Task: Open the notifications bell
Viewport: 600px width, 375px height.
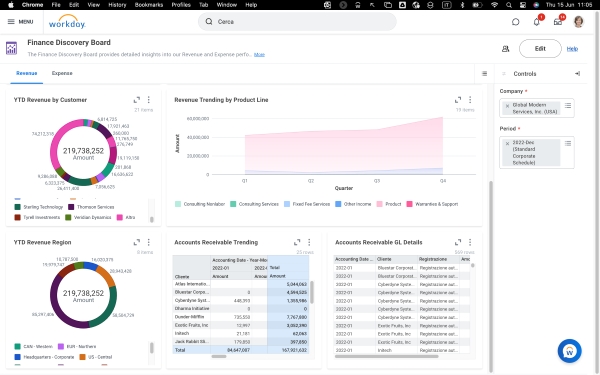Action: pyautogui.click(x=536, y=22)
